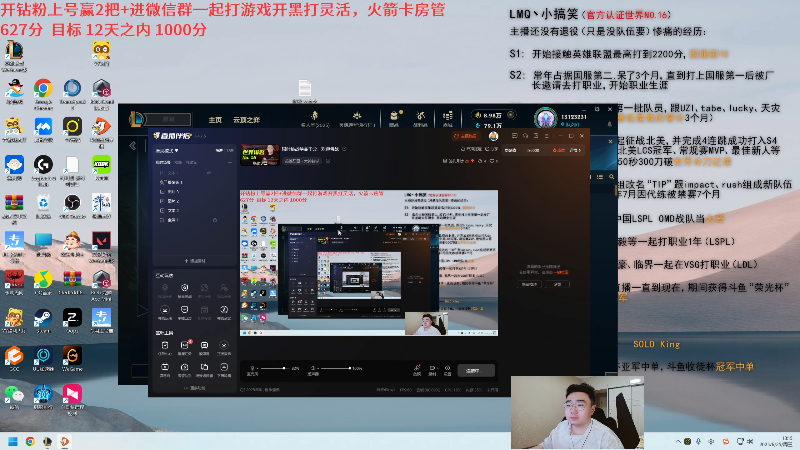
Task: Click the edit icon next to the stream title
Action: click(344, 149)
